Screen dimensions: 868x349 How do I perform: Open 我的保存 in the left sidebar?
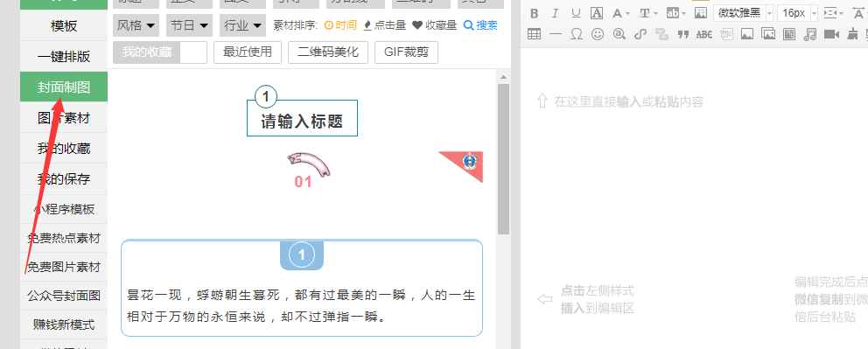pyautogui.click(x=64, y=179)
